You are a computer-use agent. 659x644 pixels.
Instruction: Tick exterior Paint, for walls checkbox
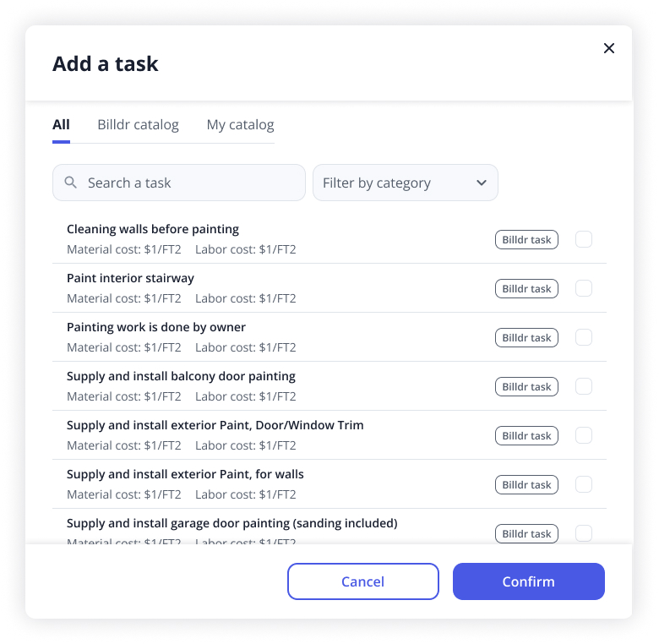(584, 484)
